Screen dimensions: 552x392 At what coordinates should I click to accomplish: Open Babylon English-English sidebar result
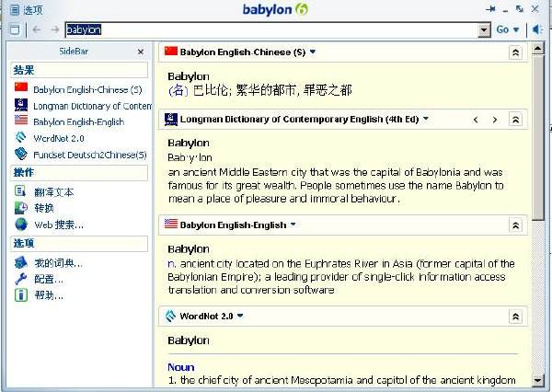pyautogui.click(x=79, y=121)
